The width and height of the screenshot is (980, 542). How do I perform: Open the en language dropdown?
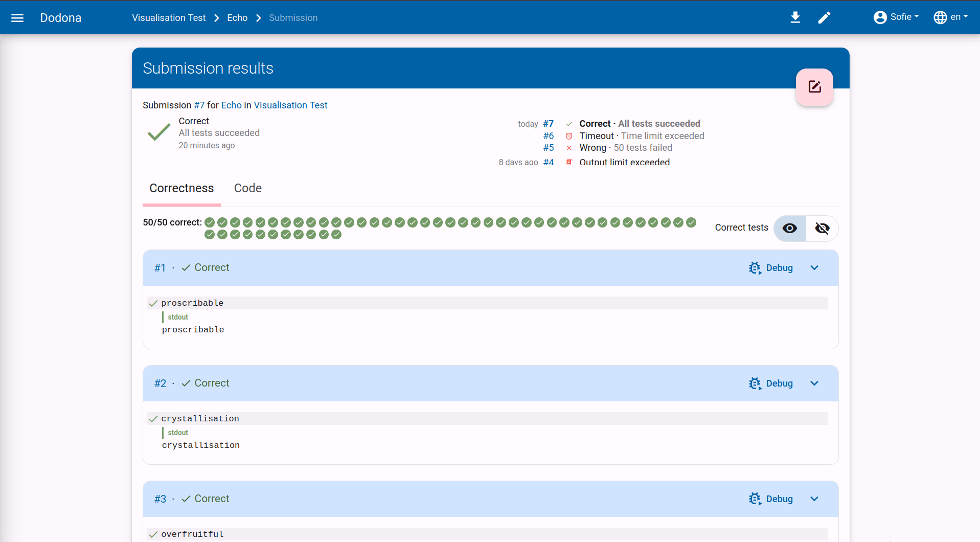click(951, 17)
